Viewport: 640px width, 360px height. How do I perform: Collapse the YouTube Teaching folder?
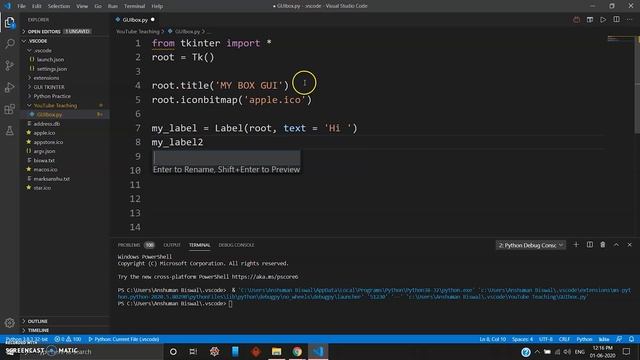click(x=55, y=105)
